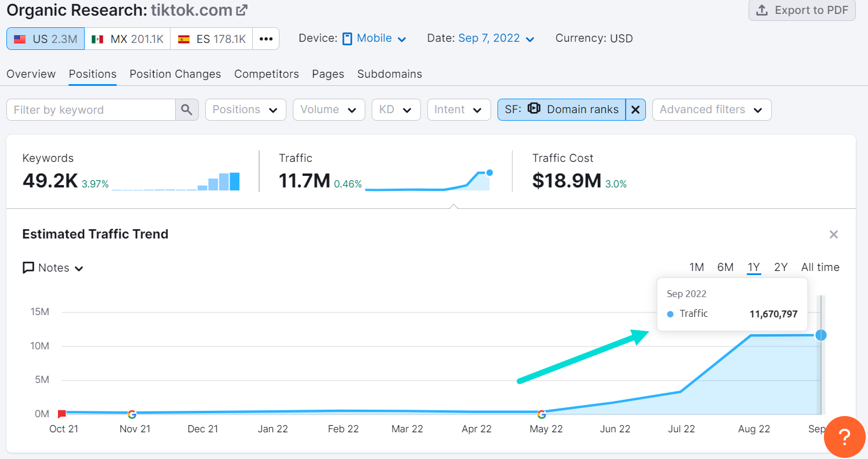Click the Keywords 49.2K value
This screenshot has height=459, width=868.
pos(50,181)
